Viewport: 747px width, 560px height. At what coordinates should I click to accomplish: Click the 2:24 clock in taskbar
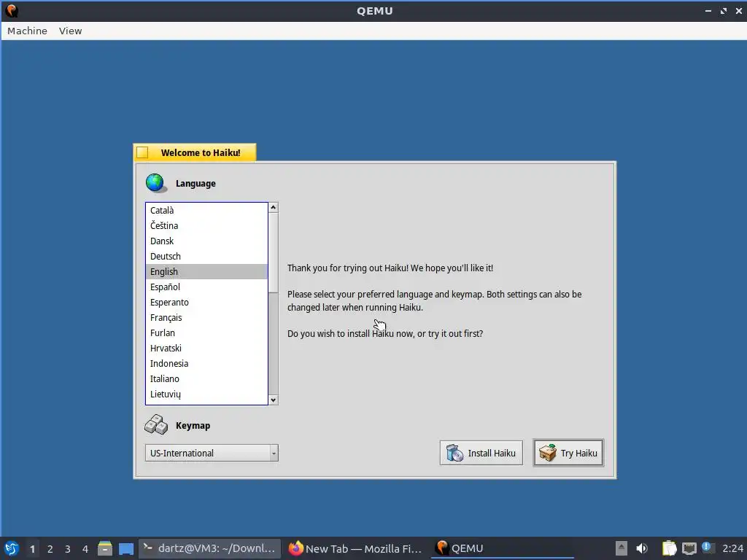click(732, 548)
